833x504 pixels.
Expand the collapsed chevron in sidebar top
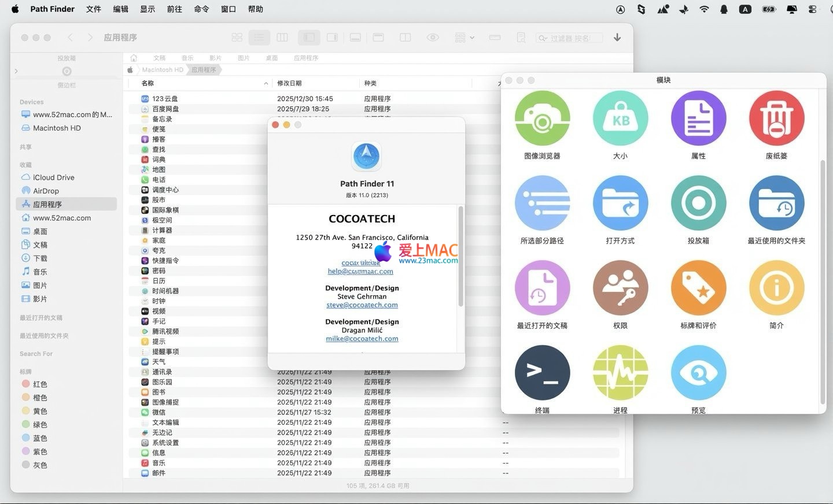(x=16, y=71)
